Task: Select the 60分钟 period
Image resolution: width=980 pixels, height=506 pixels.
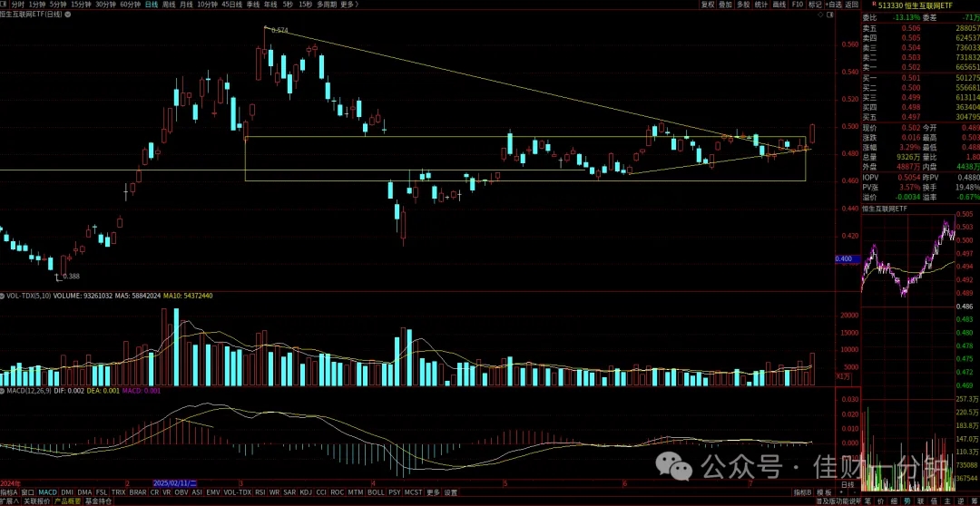Action: (x=130, y=4)
